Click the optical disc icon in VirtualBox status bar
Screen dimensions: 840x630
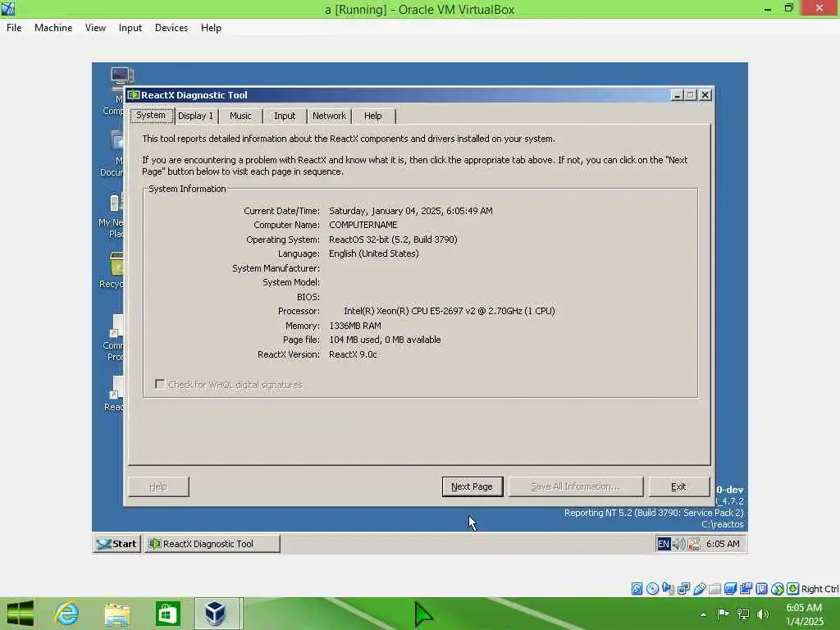coord(652,589)
